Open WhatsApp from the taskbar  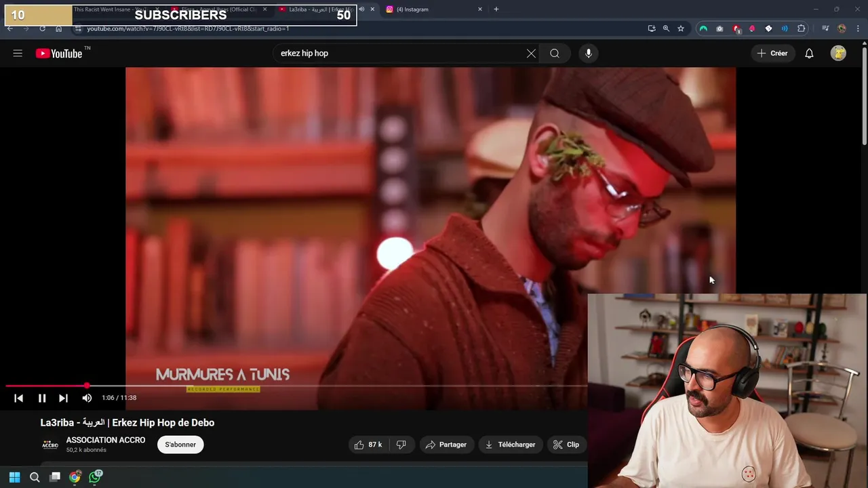(x=95, y=477)
